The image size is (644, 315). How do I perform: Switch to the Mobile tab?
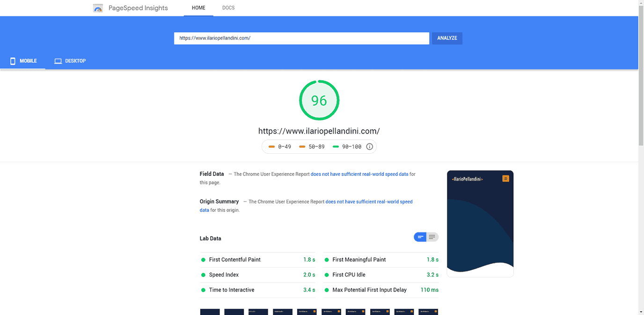(22, 61)
